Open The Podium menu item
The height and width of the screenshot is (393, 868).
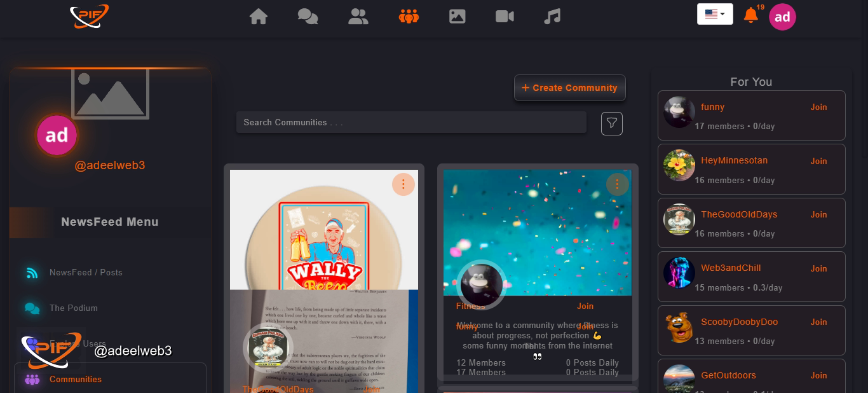point(74,308)
